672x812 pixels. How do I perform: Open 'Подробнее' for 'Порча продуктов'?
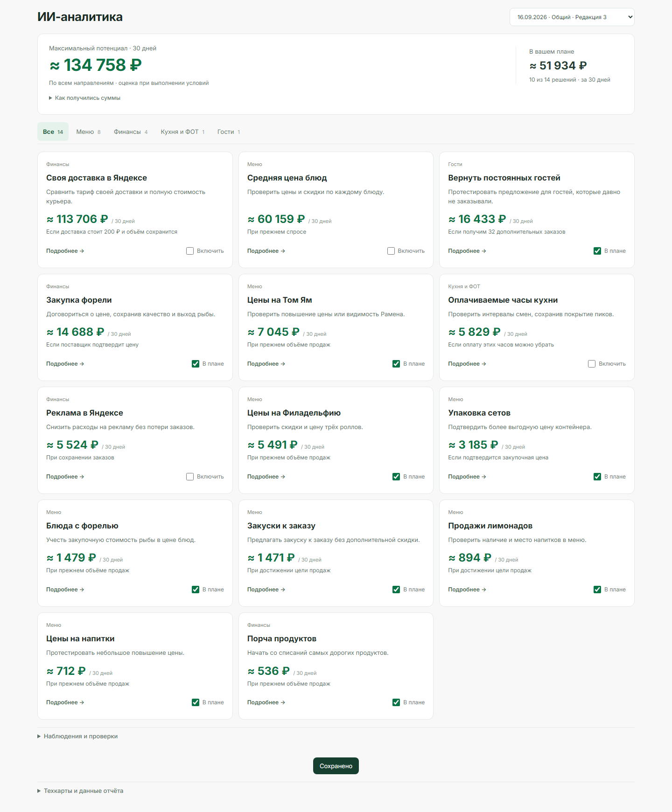pos(266,702)
